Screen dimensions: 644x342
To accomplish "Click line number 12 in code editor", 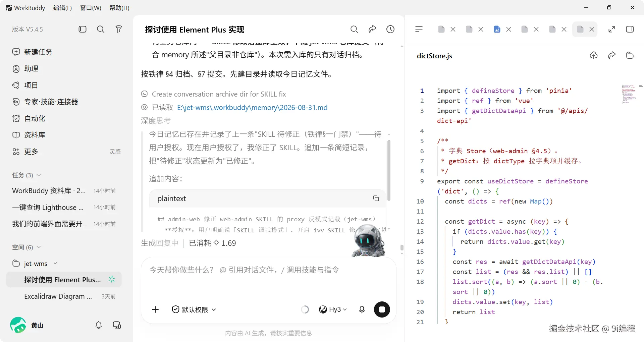I will point(420,221).
